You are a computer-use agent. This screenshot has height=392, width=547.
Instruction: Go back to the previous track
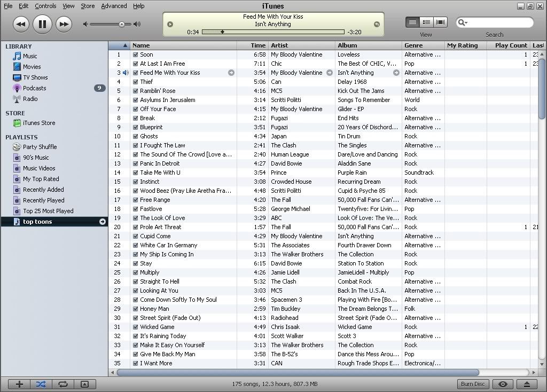point(21,24)
